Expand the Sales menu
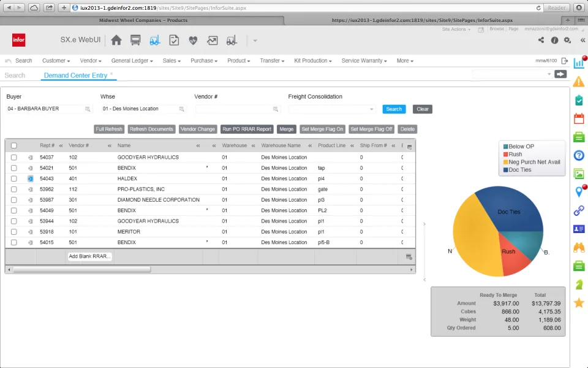Screen dimensions: 588x368 pos(171,61)
